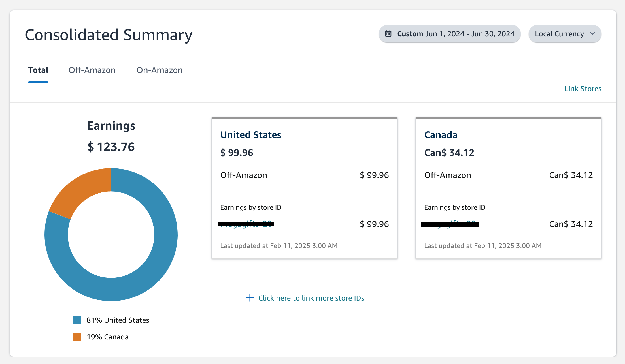Click the plus icon to link stores
625x364 pixels.
point(250,298)
